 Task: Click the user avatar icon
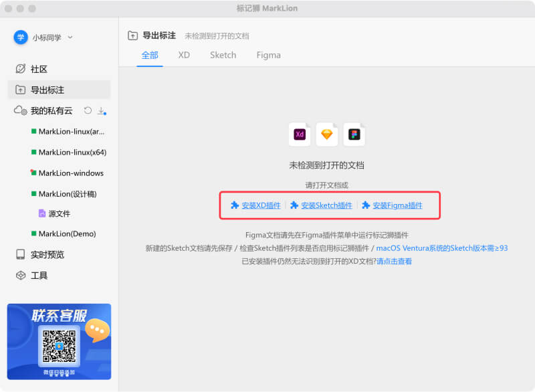pos(21,37)
